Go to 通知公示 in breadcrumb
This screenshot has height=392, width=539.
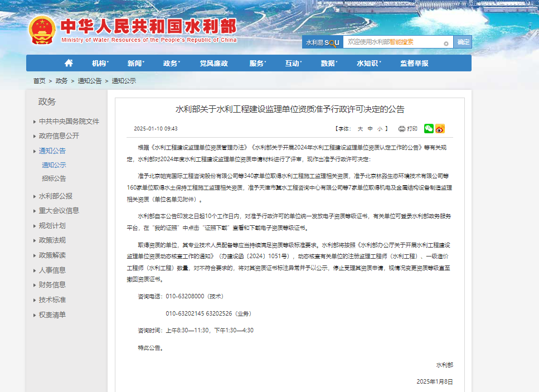coord(124,81)
